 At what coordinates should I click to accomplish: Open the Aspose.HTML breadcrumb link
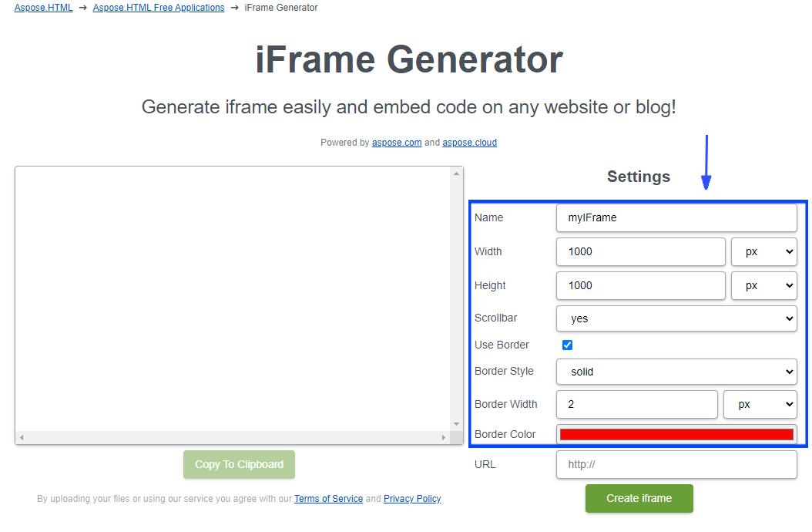[43, 8]
